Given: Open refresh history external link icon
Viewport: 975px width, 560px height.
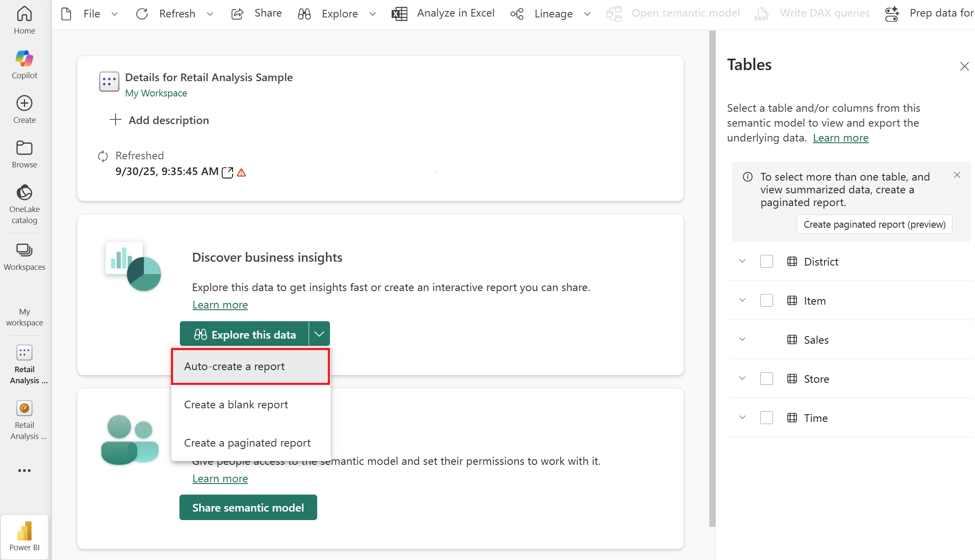Looking at the screenshot, I should click(x=227, y=173).
